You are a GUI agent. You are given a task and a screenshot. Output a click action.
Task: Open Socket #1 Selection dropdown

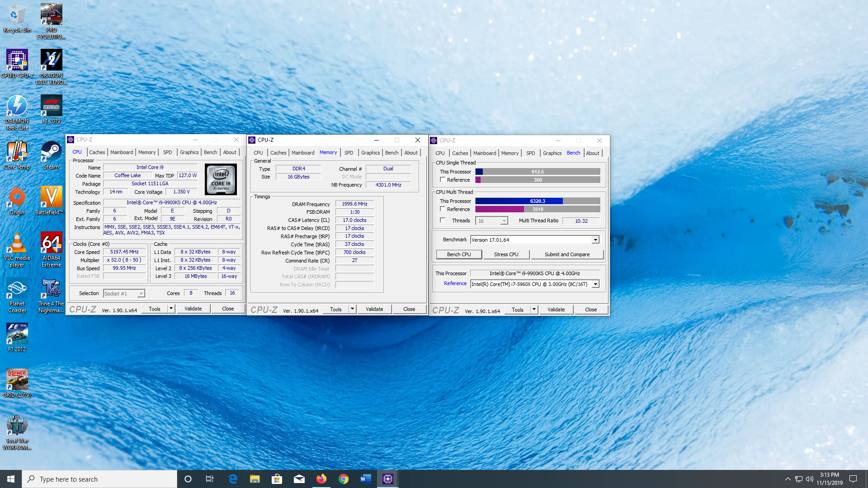[x=124, y=294]
